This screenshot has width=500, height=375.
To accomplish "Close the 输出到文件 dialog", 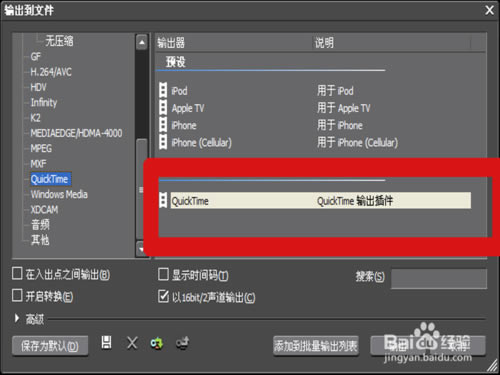I will pyautogui.click(x=489, y=10).
